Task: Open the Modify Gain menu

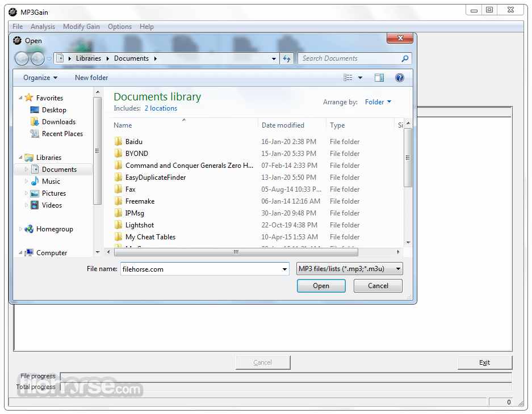Action: (81, 27)
